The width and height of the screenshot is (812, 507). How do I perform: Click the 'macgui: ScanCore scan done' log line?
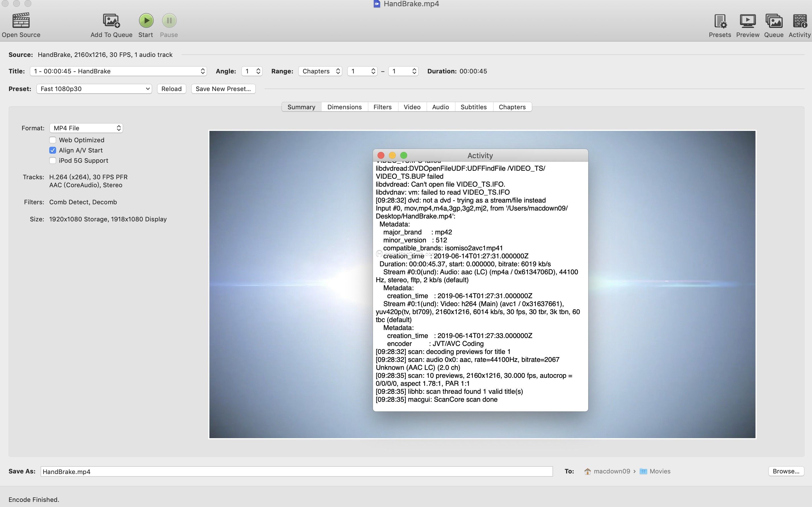pos(436,399)
